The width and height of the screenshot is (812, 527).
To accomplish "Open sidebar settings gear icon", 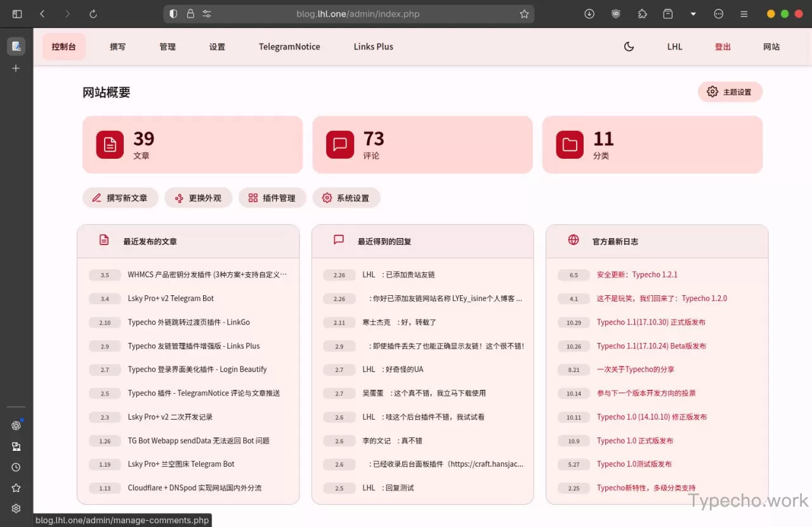I will coord(16,508).
